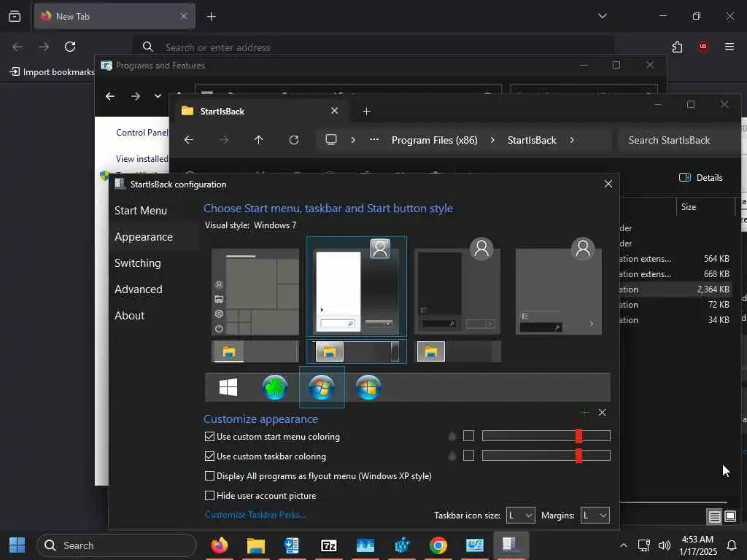This screenshot has width=747, height=560.
Task: Choose the dark start menu style thumbnail
Action: 458,287
